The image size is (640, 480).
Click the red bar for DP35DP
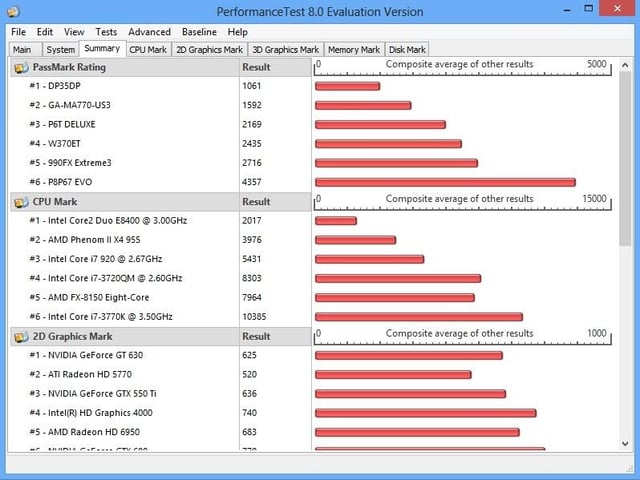(347, 86)
